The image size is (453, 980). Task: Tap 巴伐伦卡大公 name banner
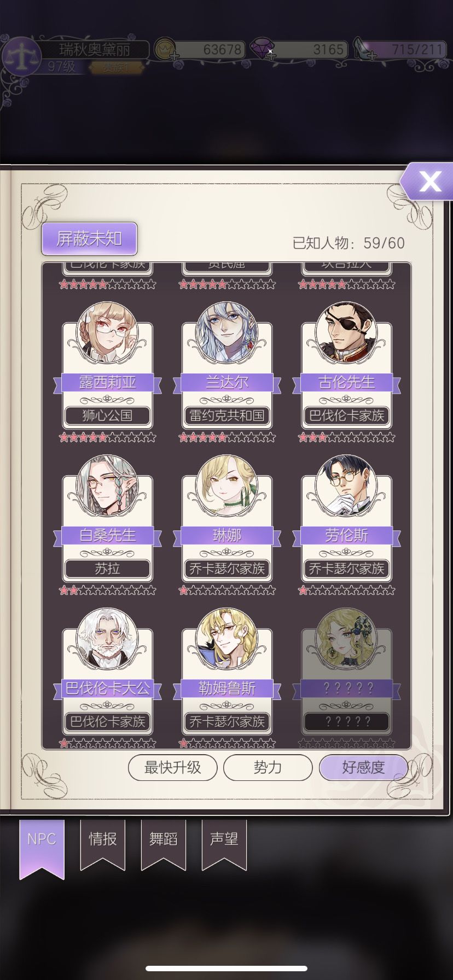(107, 689)
